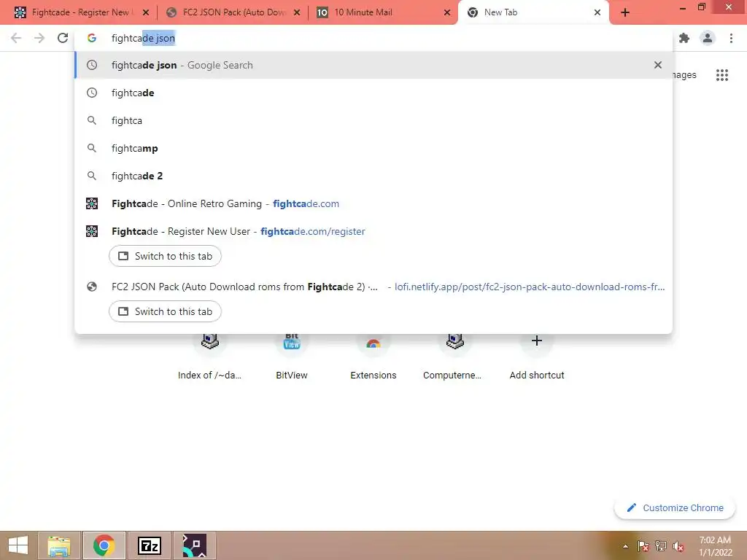Open FC2 JSON Pack lofi.netlify.app suggestion
747x560 pixels.
click(373, 287)
